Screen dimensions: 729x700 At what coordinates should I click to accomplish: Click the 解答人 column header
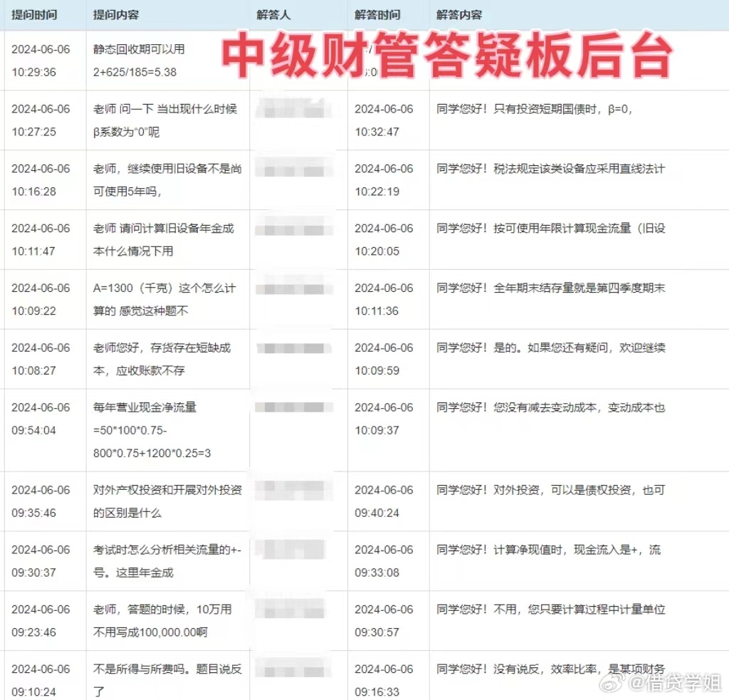tap(273, 15)
